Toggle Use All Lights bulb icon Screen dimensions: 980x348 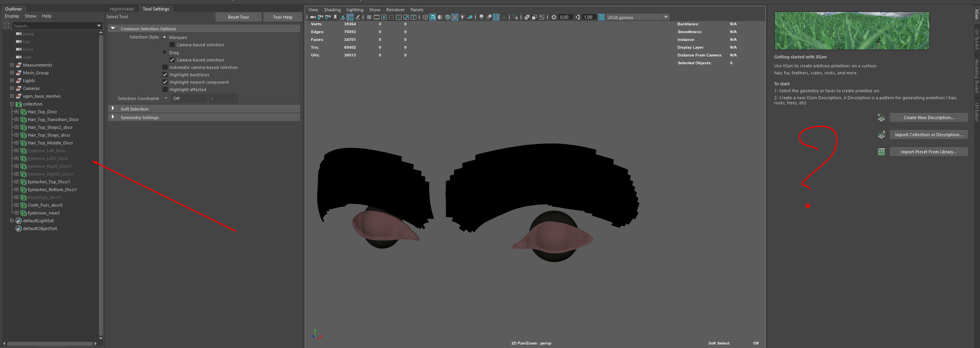tap(462, 17)
